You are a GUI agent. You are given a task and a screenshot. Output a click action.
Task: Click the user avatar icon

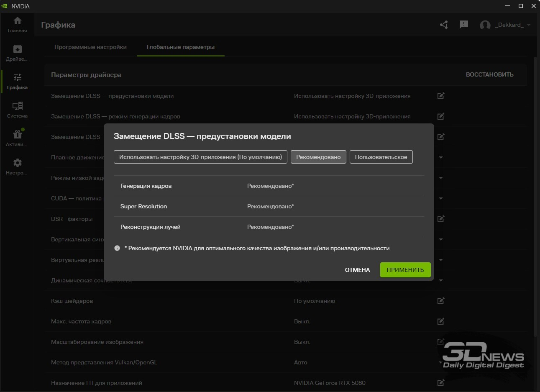click(x=485, y=25)
